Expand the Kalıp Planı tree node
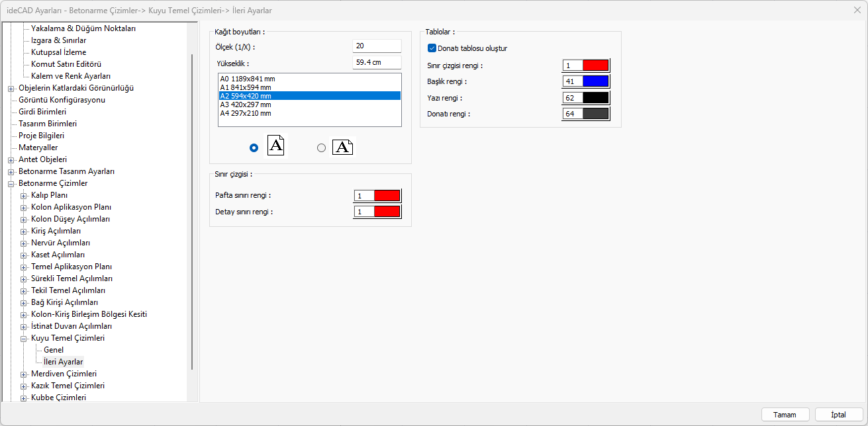This screenshot has height=426, width=868. [x=24, y=195]
